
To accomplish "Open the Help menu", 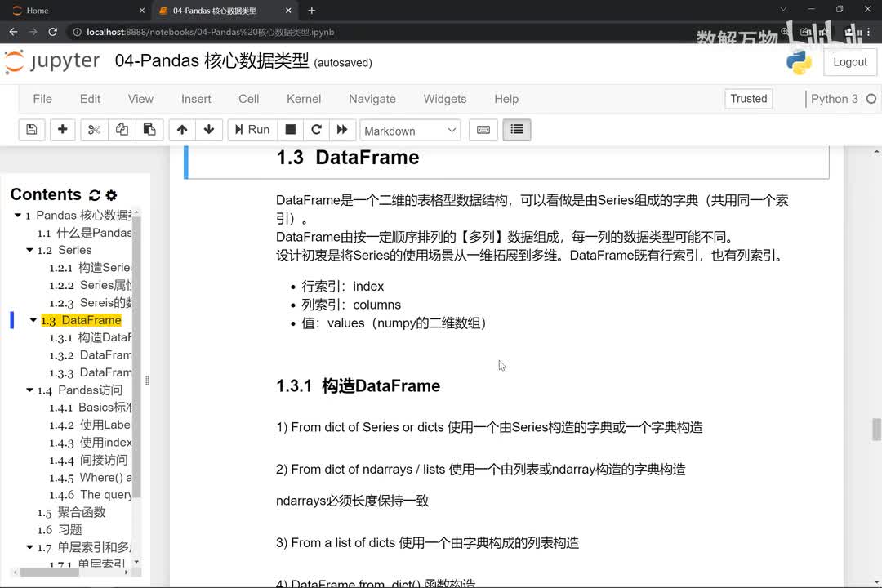I will tap(506, 99).
